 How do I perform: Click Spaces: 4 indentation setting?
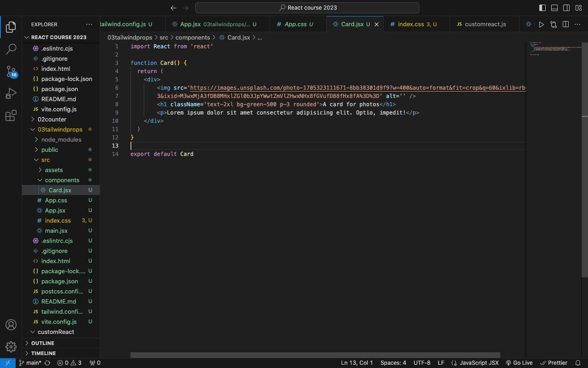click(393, 363)
